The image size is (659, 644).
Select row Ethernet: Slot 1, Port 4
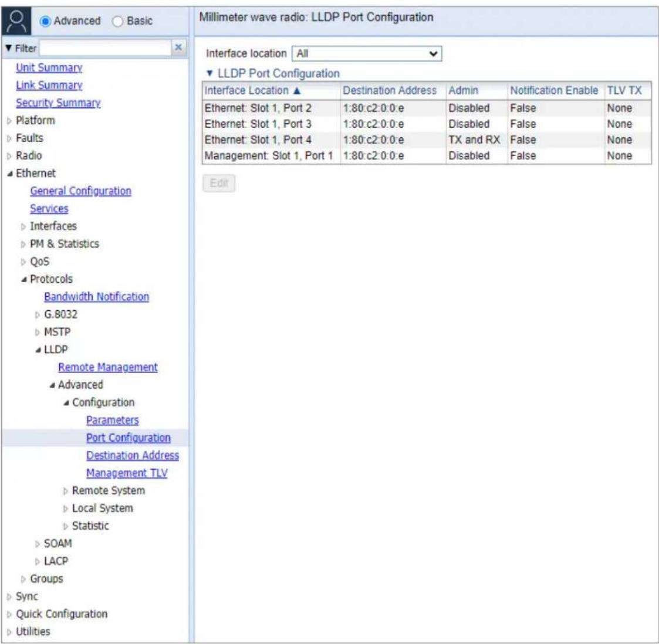[427, 140]
